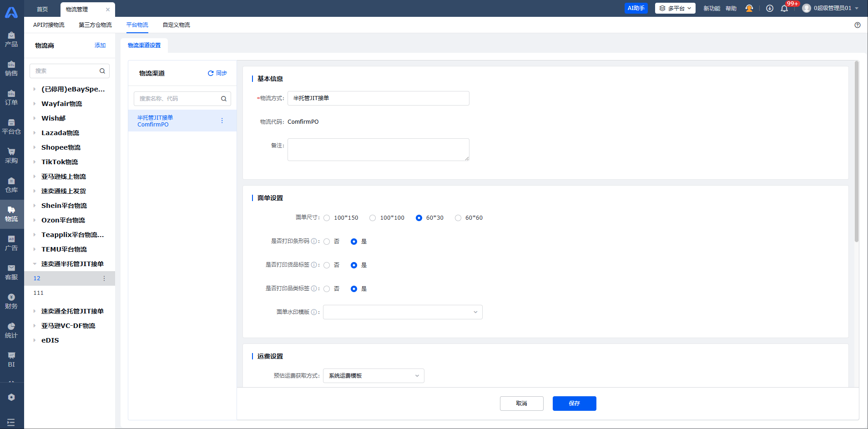Open the 多平台 dropdown
Image resolution: width=868 pixels, height=429 pixels.
pyautogui.click(x=675, y=8)
